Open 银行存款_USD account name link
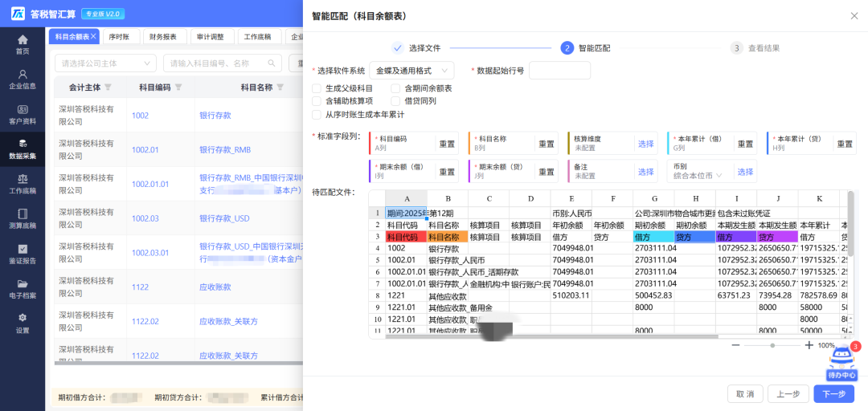 (224, 218)
